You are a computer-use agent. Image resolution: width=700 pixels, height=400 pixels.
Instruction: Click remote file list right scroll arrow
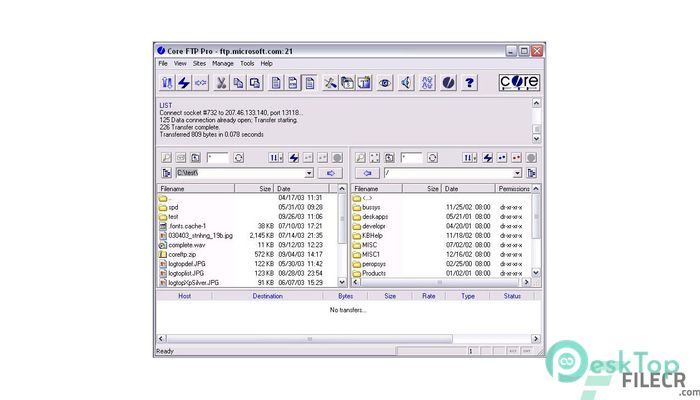(x=526, y=283)
